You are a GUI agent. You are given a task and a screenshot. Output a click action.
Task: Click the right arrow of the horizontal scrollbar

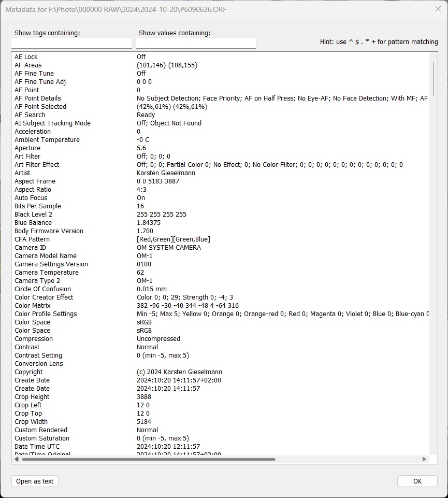[x=423, y=459]
